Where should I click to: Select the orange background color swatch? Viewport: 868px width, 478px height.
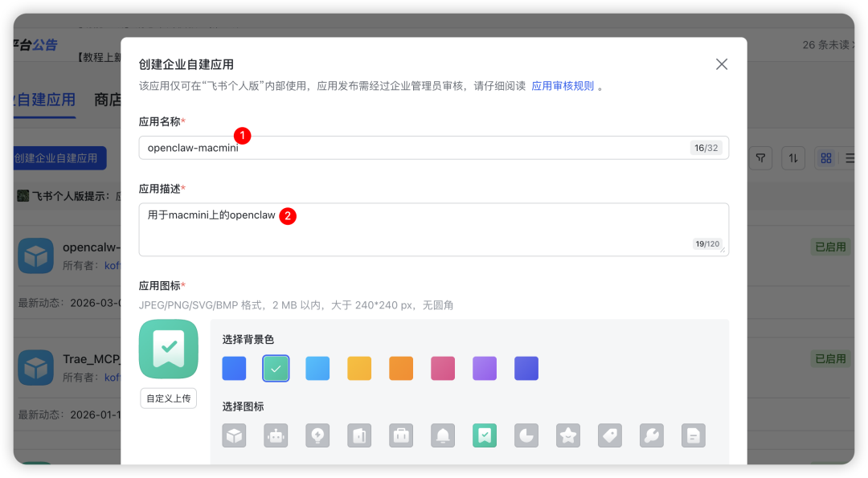coord(401,368)
